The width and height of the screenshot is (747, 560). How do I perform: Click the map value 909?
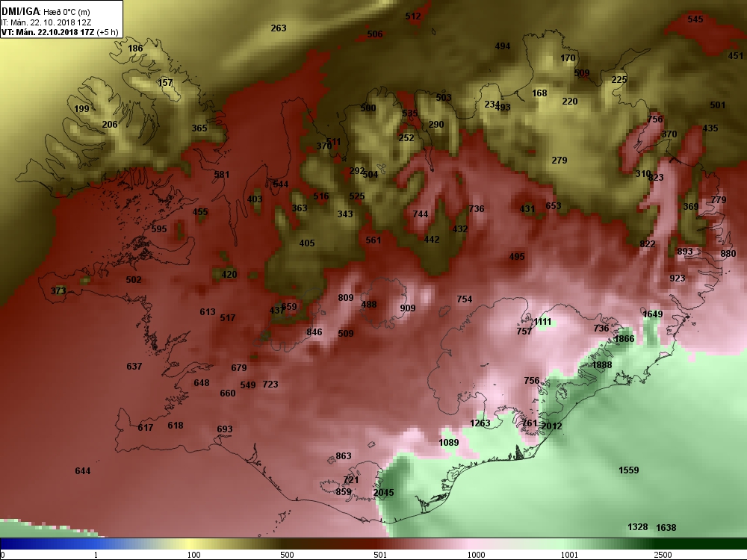coord(407,308)
